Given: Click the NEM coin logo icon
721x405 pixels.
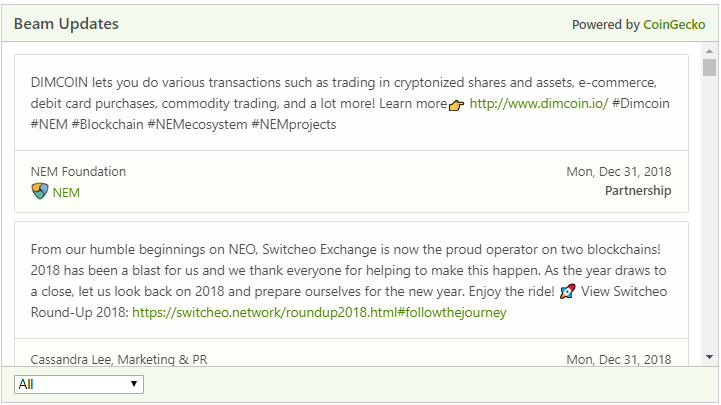Looking at the screenshot, I should (40, 191).
